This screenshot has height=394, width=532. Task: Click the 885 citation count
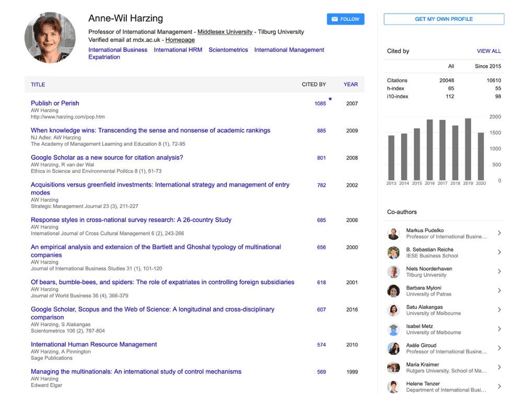(x=321, y=131)
